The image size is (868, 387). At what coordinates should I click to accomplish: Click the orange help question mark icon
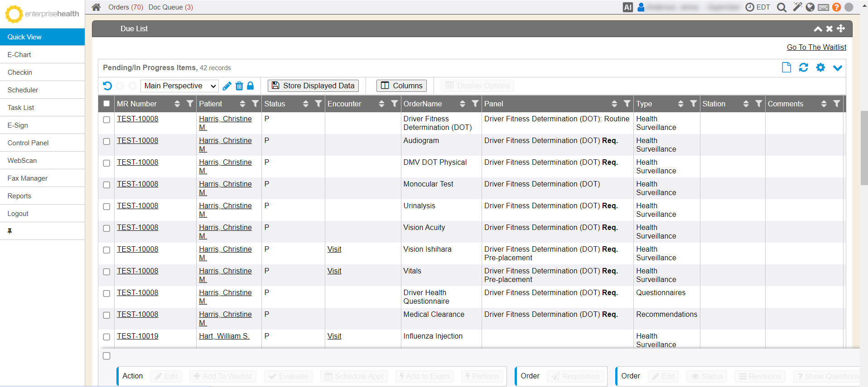[x=836, y=7]
